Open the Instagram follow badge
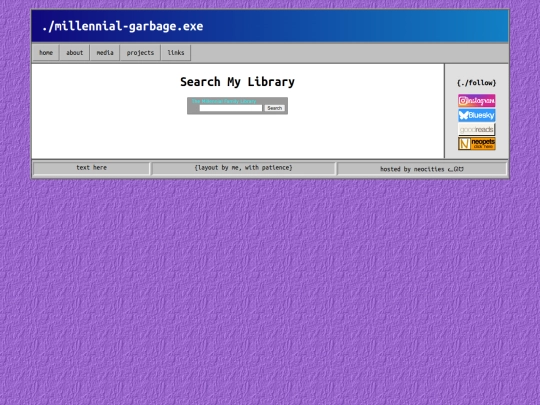The image size is (540, 405). pos(477,101)
